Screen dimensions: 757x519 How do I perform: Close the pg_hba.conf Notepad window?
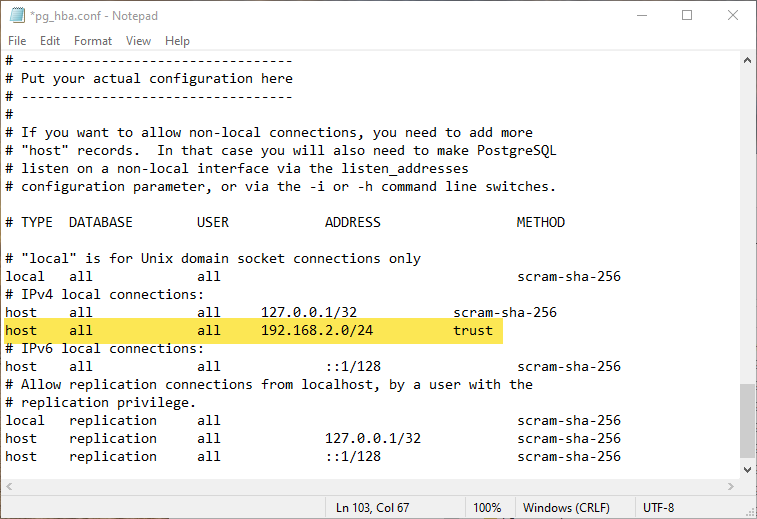(x=733, y=16)
